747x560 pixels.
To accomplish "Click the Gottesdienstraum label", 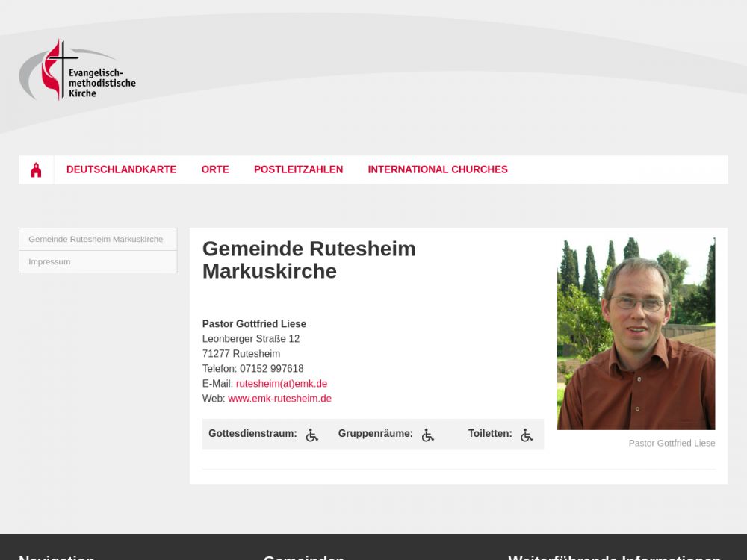I will [x=252, y=433].
